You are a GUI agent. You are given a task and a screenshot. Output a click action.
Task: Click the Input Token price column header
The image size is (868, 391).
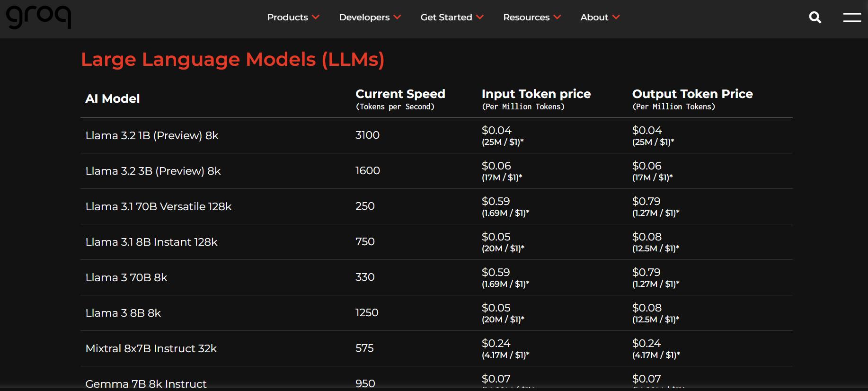[x=536, y=94]
